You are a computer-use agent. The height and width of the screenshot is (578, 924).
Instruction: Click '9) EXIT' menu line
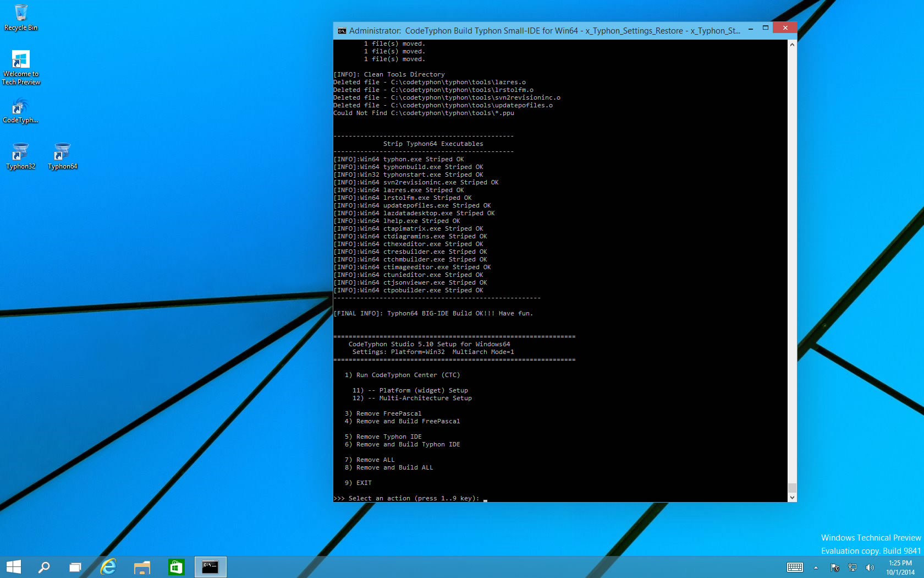(358, 483)
